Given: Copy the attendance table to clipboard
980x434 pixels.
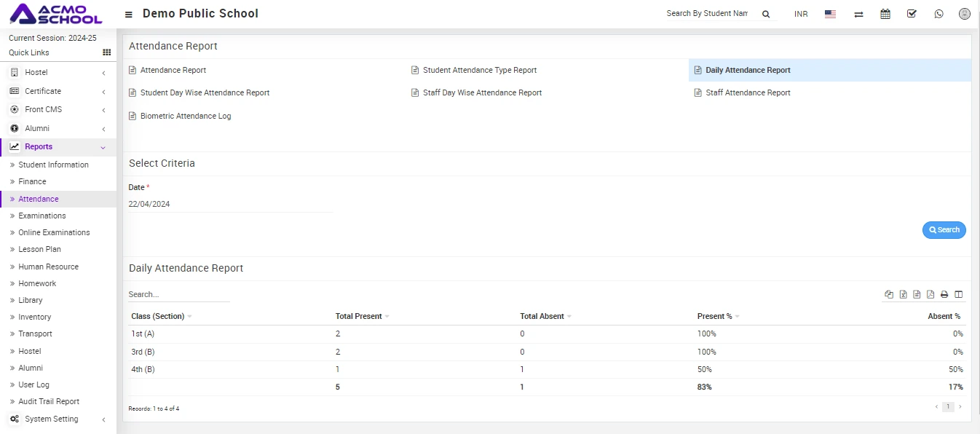Looking at the screenshot, I should (x=889, y=294).
